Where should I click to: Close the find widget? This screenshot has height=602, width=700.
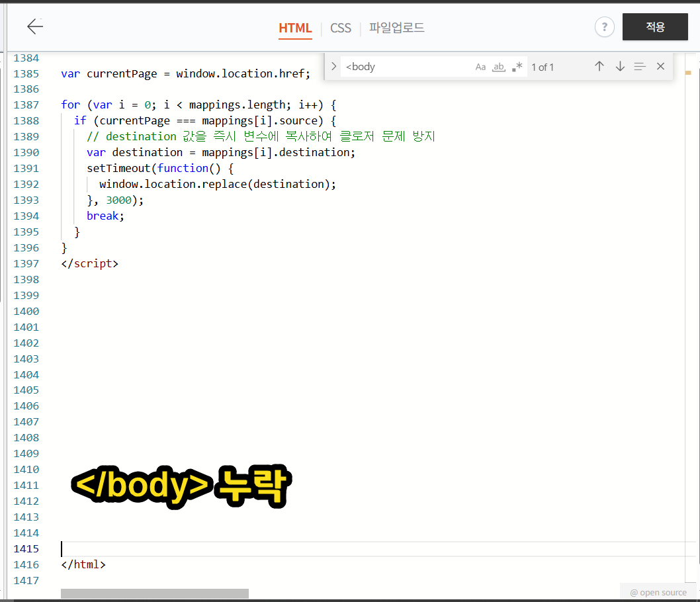click(x=661, y=67)
